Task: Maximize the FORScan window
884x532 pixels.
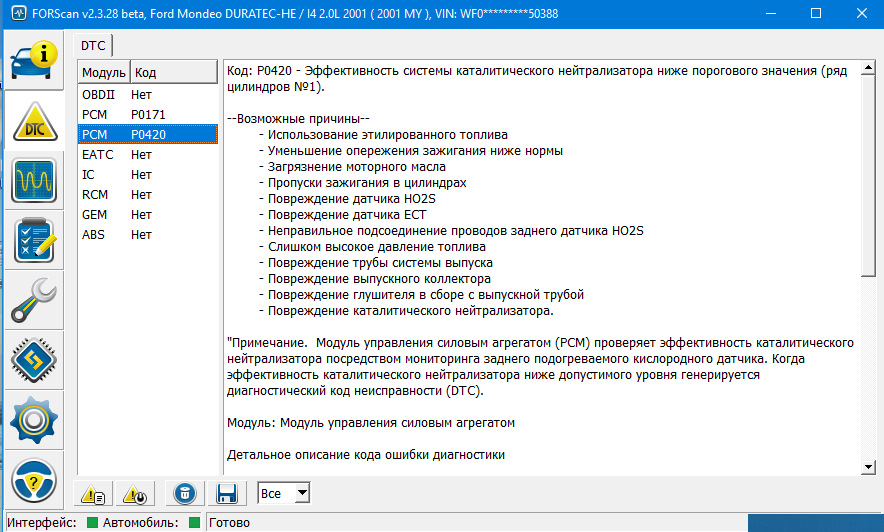Action: pos(816,13)
